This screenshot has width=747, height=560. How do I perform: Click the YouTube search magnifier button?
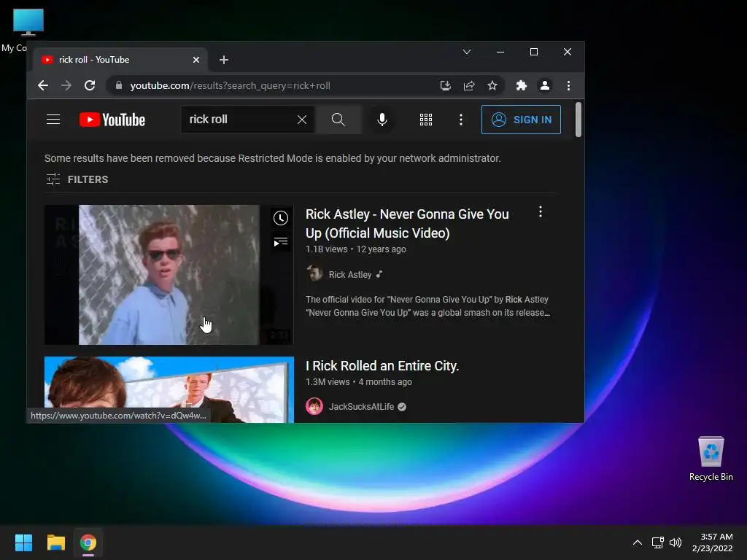pyautogui.click(x=338, y=120)
